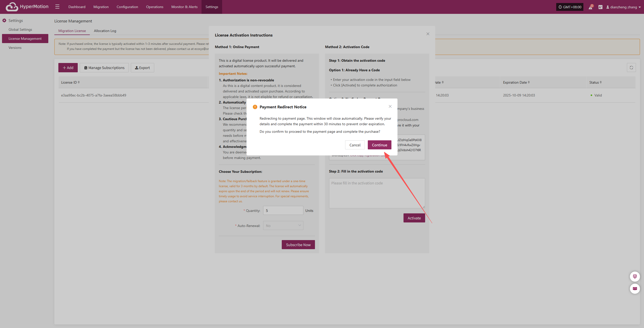
Task: Open the Monitor & Alerts menu
Action: pos(184,7)
